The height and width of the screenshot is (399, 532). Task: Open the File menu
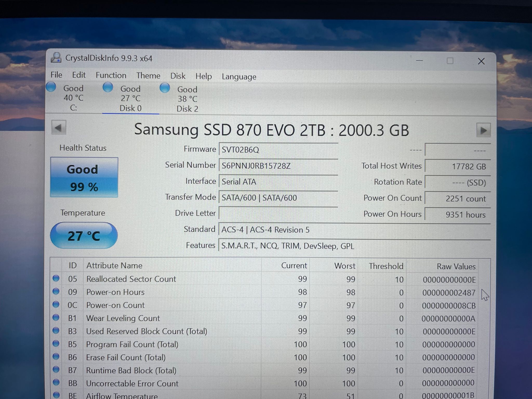click(x=56, y=75)
